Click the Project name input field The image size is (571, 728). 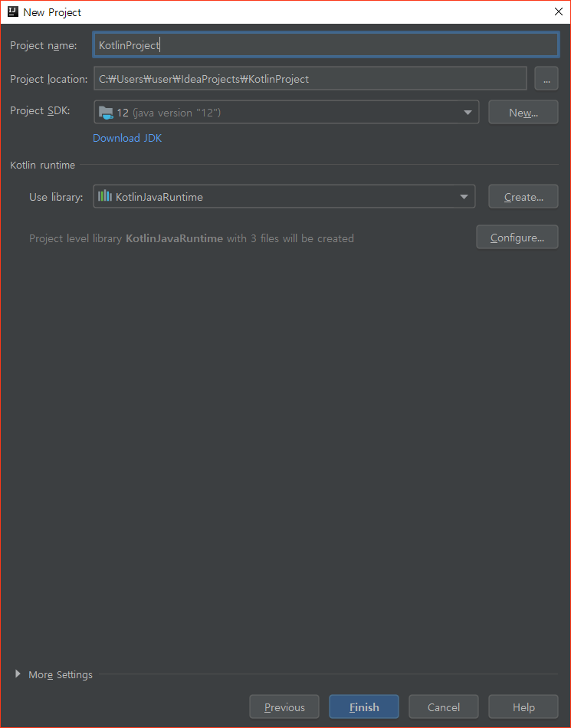326,45
